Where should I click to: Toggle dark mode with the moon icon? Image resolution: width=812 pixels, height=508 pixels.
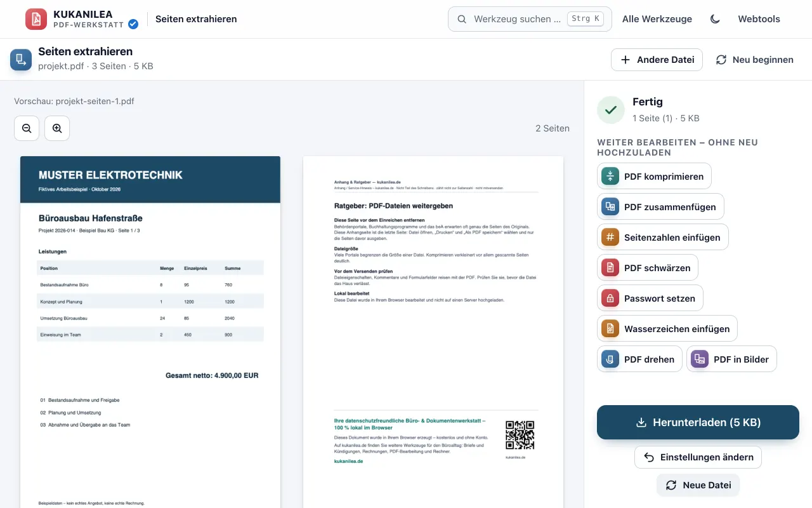[715, 19]
